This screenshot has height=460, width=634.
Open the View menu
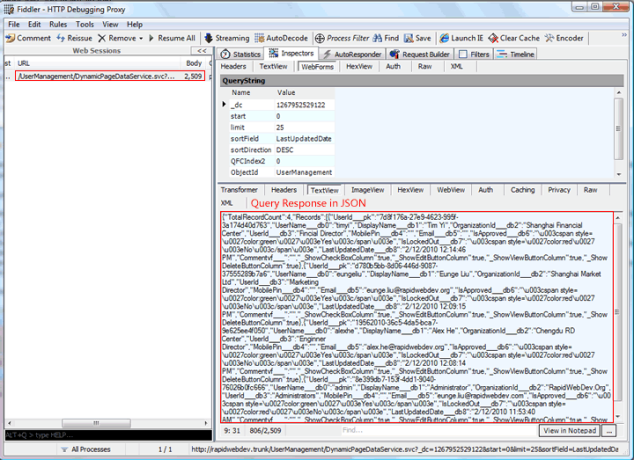(x=110, y=24)
